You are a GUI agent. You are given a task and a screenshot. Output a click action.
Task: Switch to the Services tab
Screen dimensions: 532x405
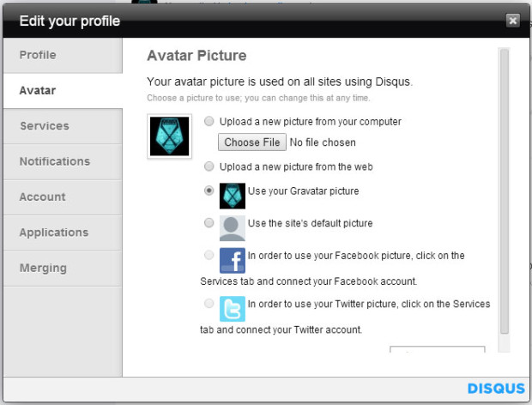click(x=63, y=126)
